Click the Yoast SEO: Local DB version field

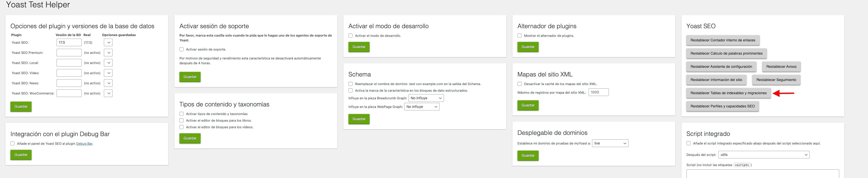click(69, 63)
